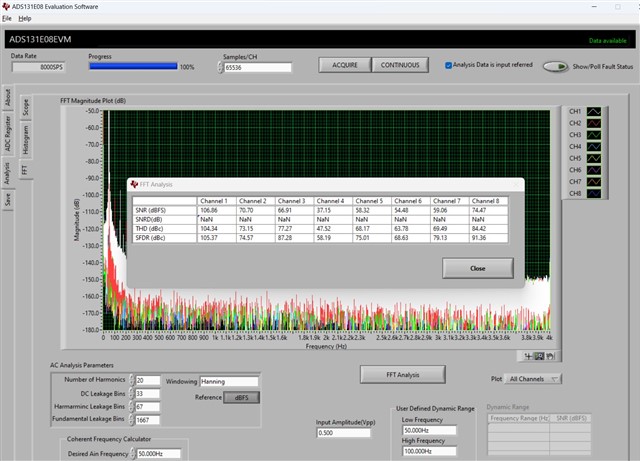The height and width of the screenshot is (461, 640).
Task: Click the TI logo in the title bar
Action: click(6, 7)
